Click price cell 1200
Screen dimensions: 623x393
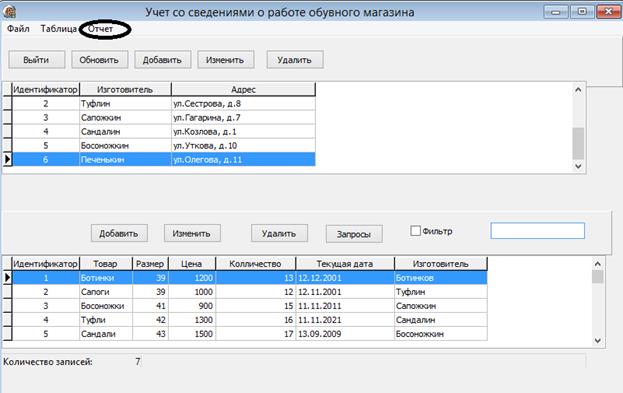tap(192, 278)
